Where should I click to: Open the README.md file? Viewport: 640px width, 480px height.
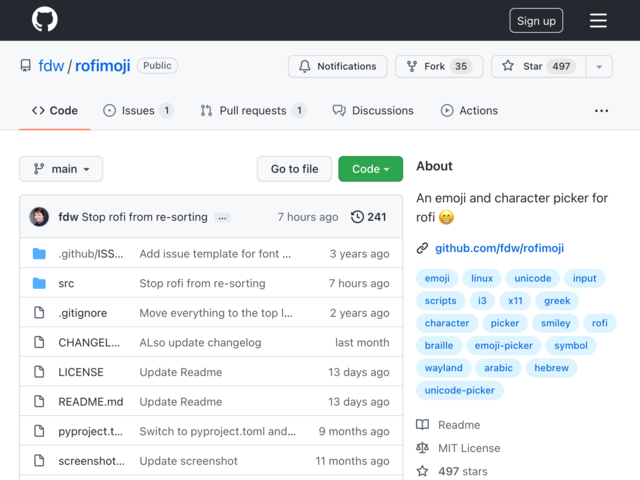pyautogui.click(x=91, y=402)
